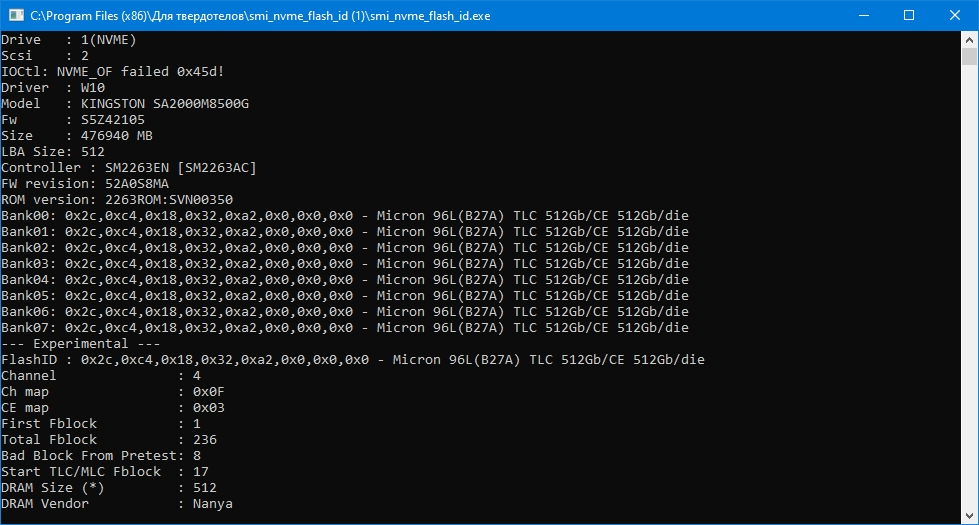Click the 'First Fblock : 1' line

pyautogui.click(x=101, y=424)
